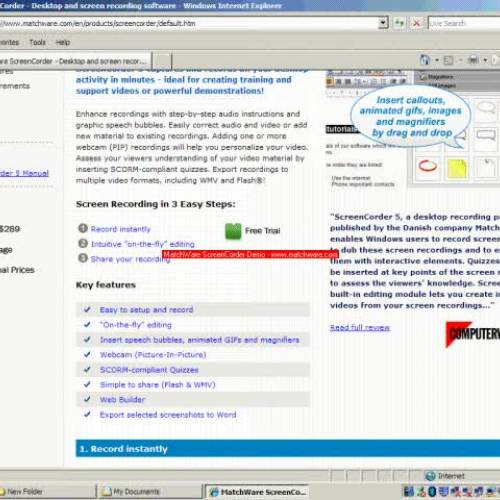500x500 pixels.
Task: Click the yellow sticky note thumbnail
Action: tap(457, 168)
